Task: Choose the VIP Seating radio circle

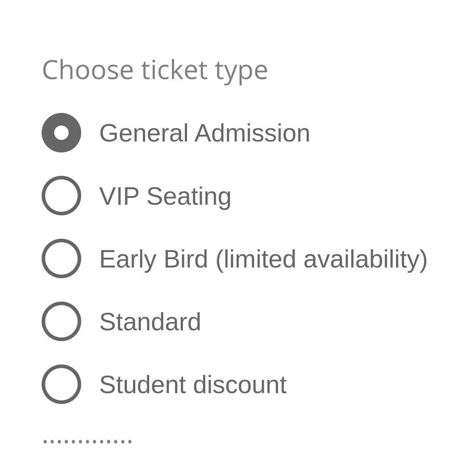Action: [61, 196]
